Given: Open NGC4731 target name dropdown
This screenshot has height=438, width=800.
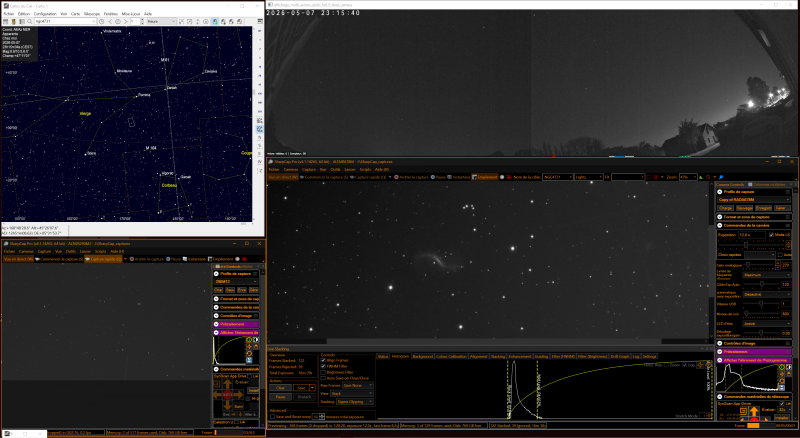Looking at the screenshot, I should (558, 177).
